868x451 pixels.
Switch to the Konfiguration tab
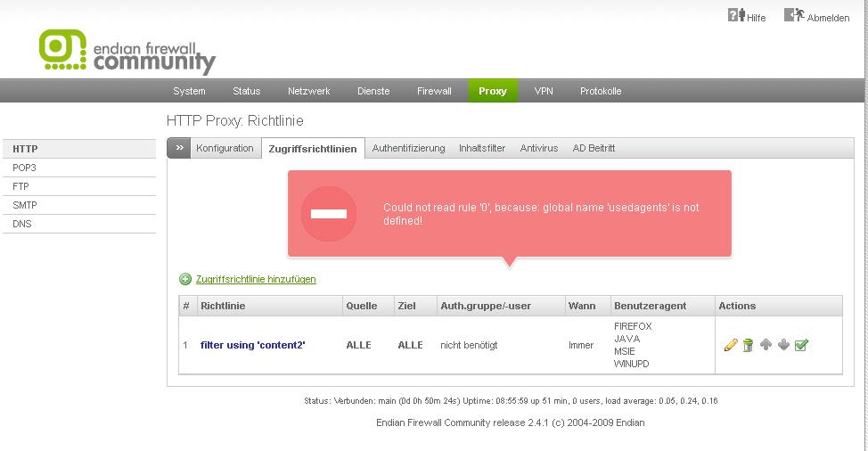[x=225, y=148]
